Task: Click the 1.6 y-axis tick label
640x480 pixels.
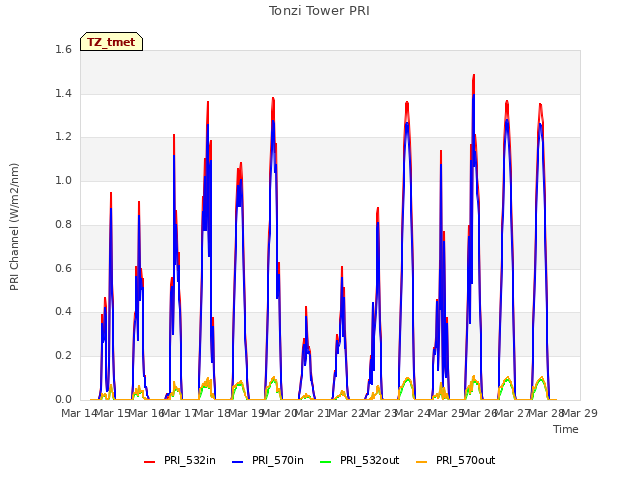Action: click(x=63, y=50)
